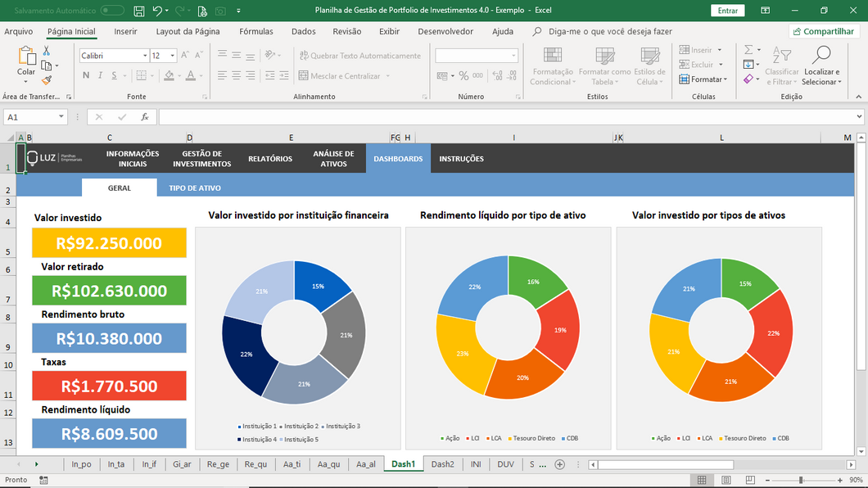Open the Fórmulas ribbon tab

coord(255,31)
